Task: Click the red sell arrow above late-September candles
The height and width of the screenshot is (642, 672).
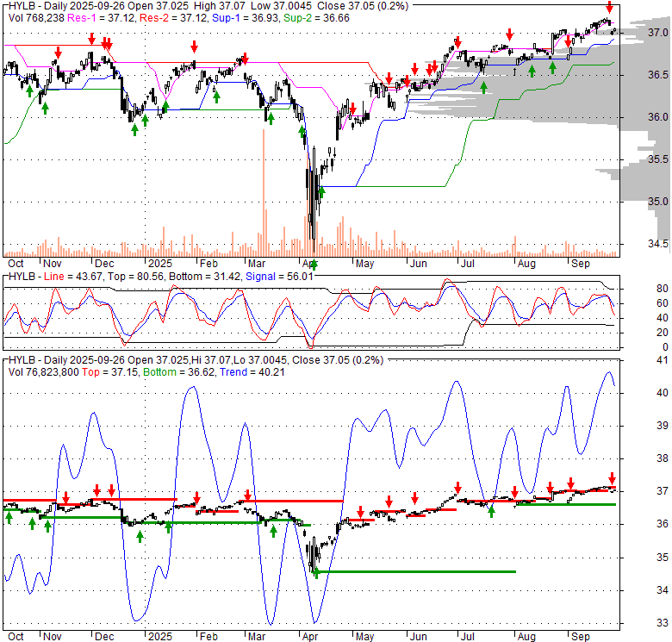Action: 609,7
